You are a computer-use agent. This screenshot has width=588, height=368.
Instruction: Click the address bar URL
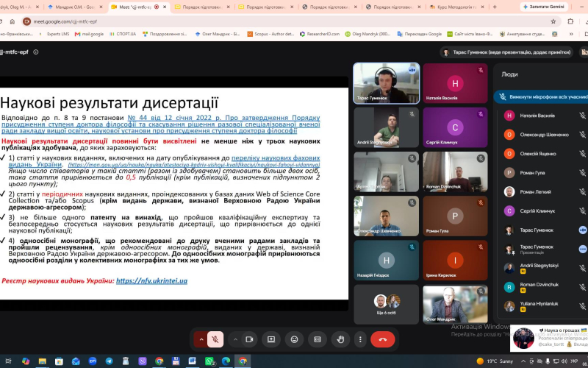(65, 21)
